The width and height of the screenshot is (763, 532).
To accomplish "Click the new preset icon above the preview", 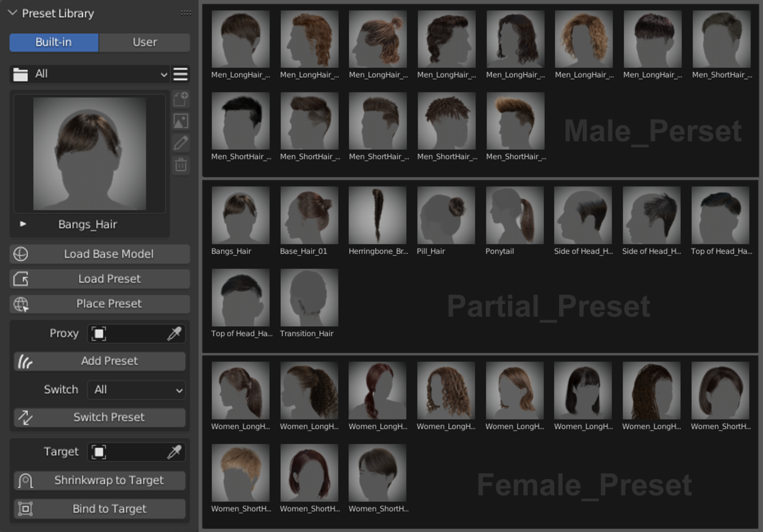I will pos(180,99).
